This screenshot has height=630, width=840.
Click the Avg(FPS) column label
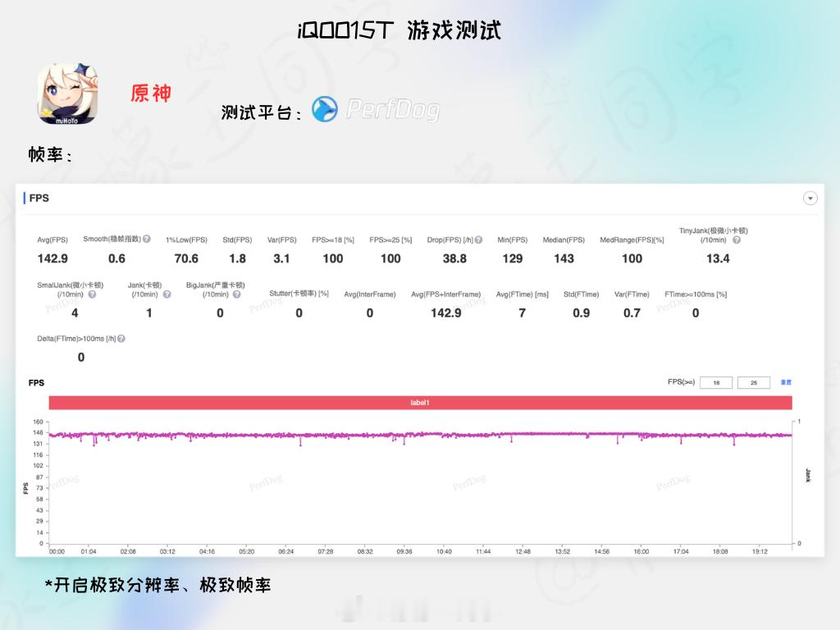pyautogui.click(x=52, y=240)
